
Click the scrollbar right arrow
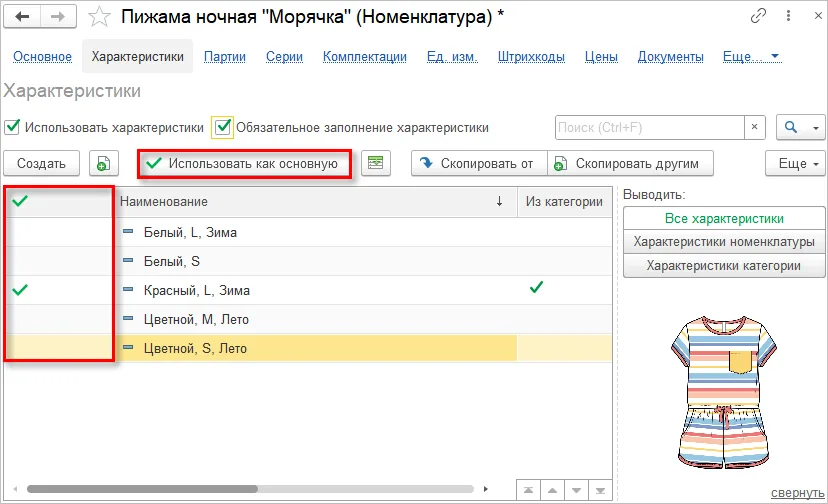[485, 489]
